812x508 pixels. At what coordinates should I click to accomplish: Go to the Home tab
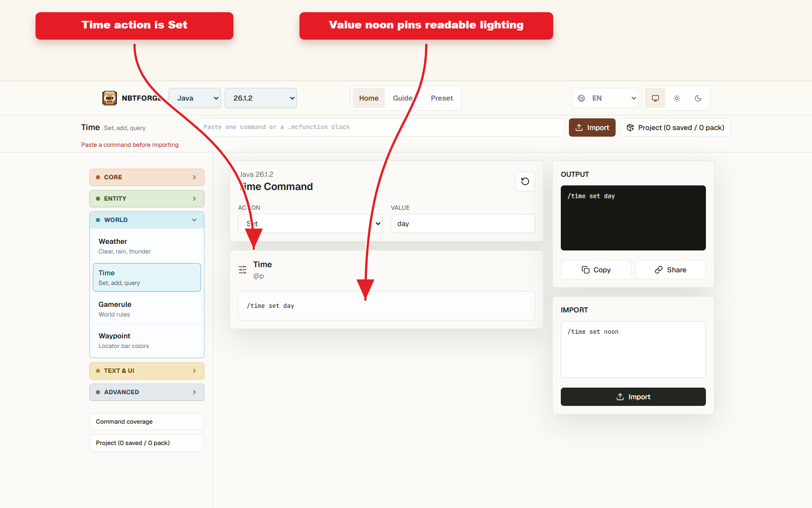369,98
